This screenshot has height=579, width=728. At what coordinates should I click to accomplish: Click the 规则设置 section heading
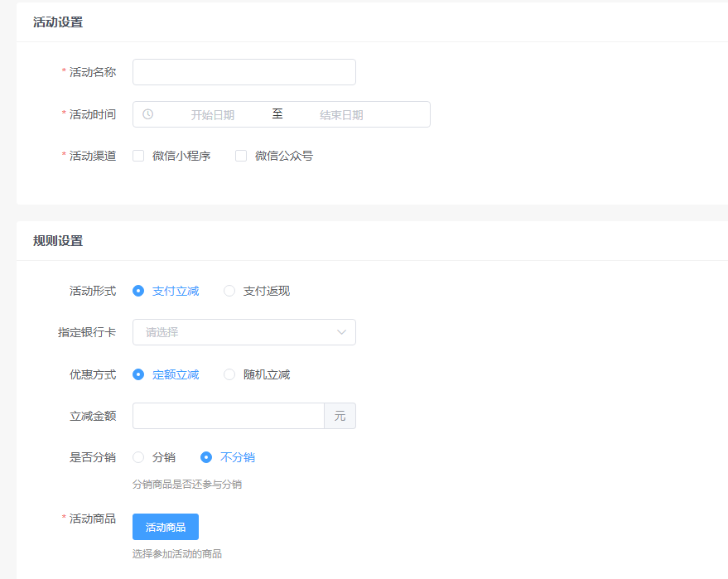(x=58, y=240)
